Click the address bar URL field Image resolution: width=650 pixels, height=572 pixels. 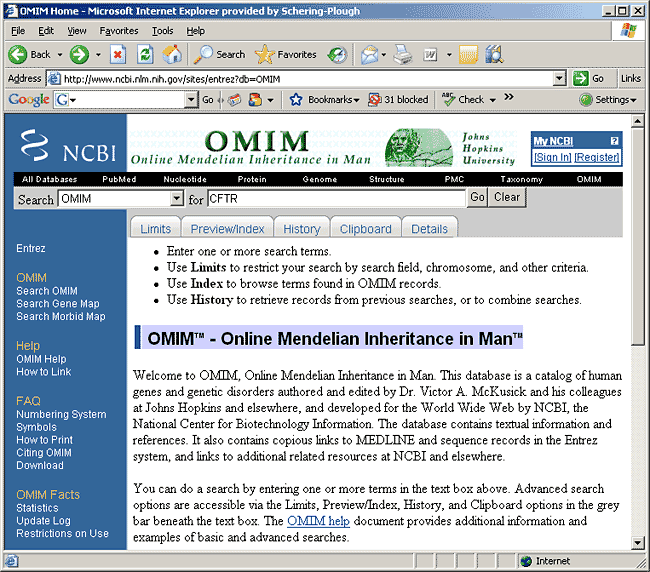point(307,78)
